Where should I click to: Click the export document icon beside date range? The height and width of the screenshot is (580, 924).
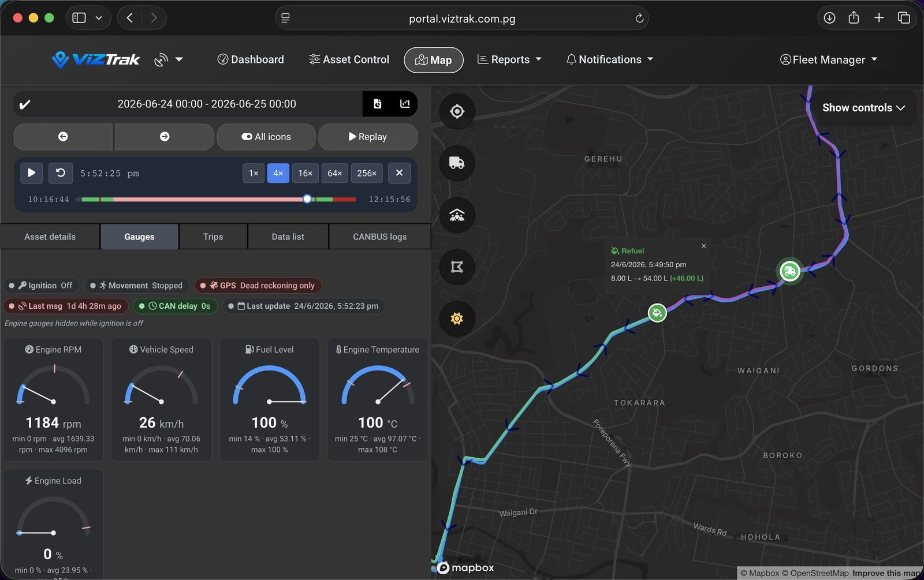(377, 104)
